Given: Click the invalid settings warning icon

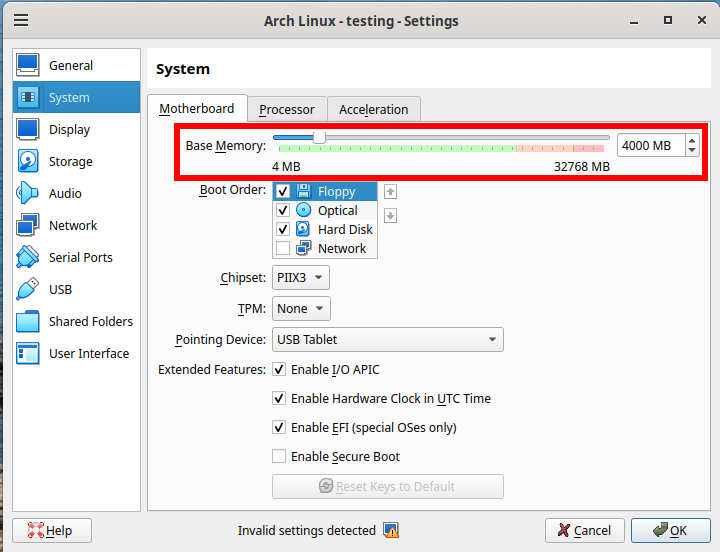Looking at the screenshot, I should tap(391, 531).
